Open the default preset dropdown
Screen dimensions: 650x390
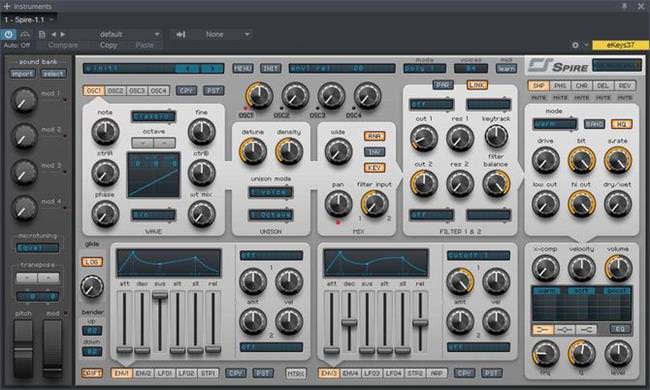point(129,34)
